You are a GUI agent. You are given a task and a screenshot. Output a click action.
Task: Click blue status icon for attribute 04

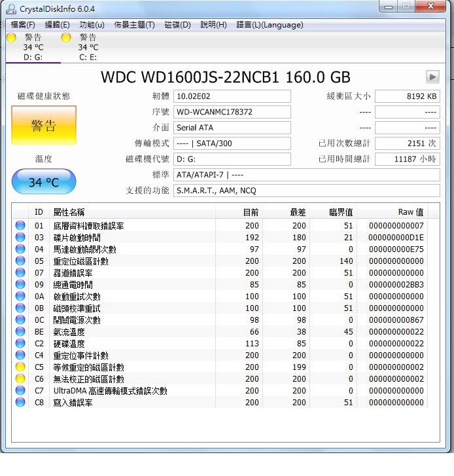20,249
